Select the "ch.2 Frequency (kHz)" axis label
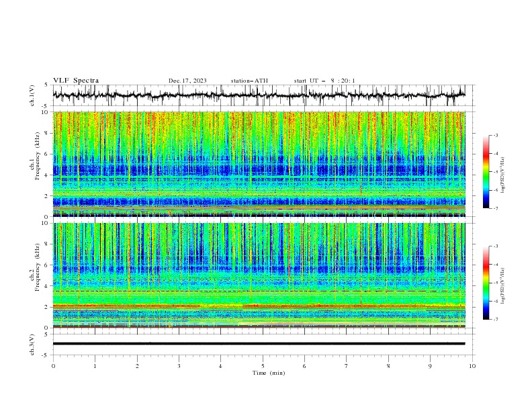This screenshot has height=411, width=532. point(35,267)
